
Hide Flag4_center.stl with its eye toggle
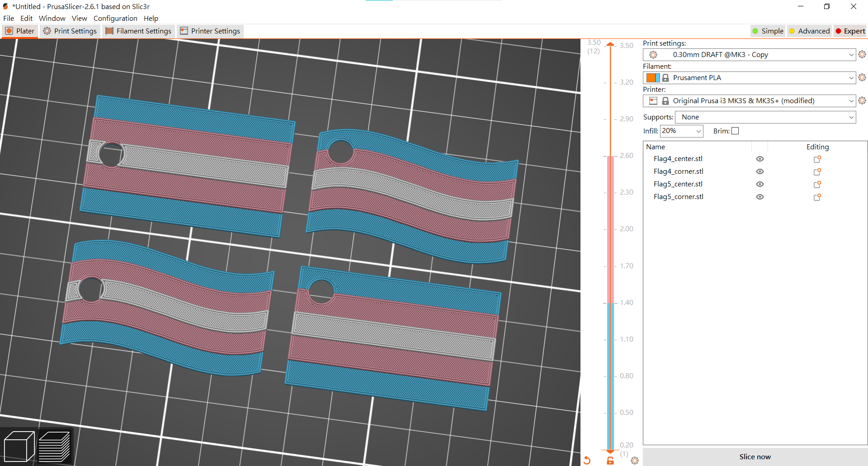(x=759, y=159)
